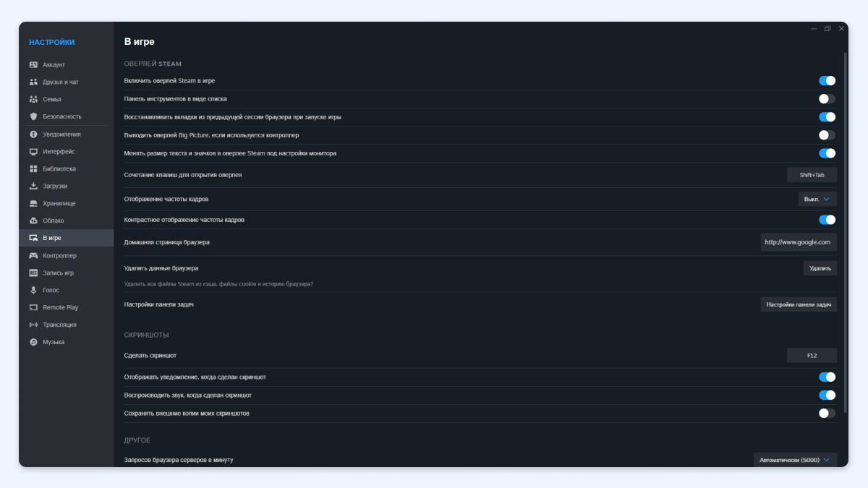Click the Remote Play cast icon
This screenshot has width=868, height=488.
click(33, 308)
